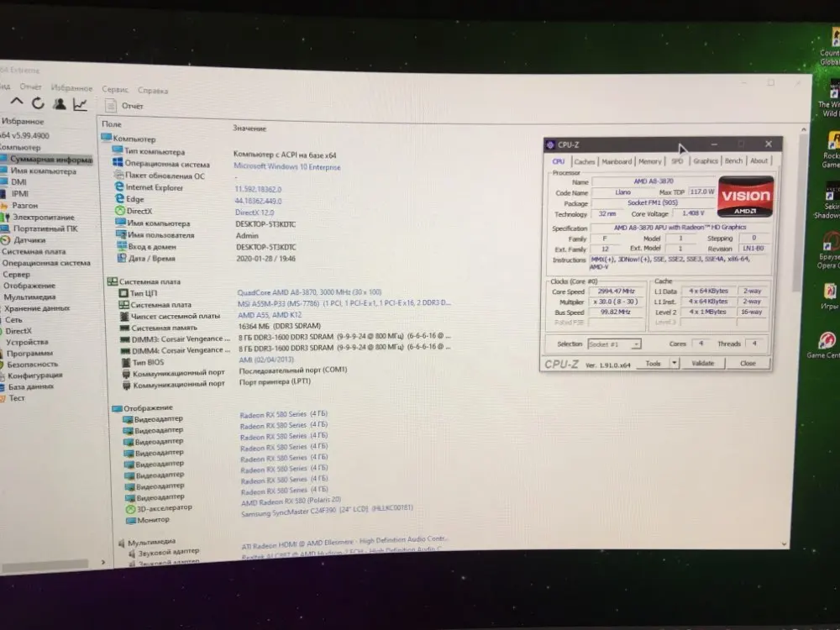The image size is (840, 630).
Task: Open the Rockstar Games desktop shortcut
Action: tap(832, 150)
